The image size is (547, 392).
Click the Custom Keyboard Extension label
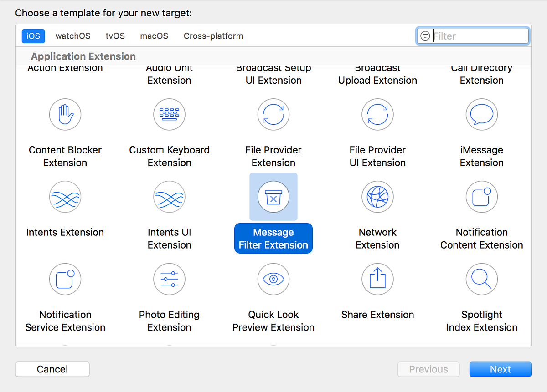170,156
